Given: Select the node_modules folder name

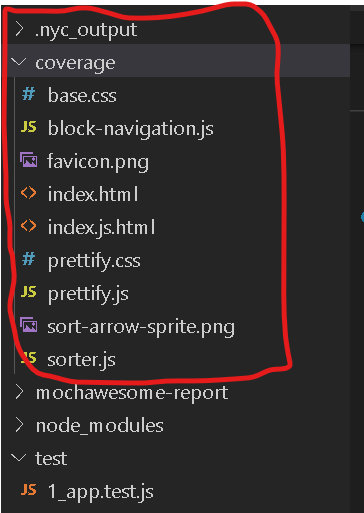Looking at the screenshot, I should 100,426.
